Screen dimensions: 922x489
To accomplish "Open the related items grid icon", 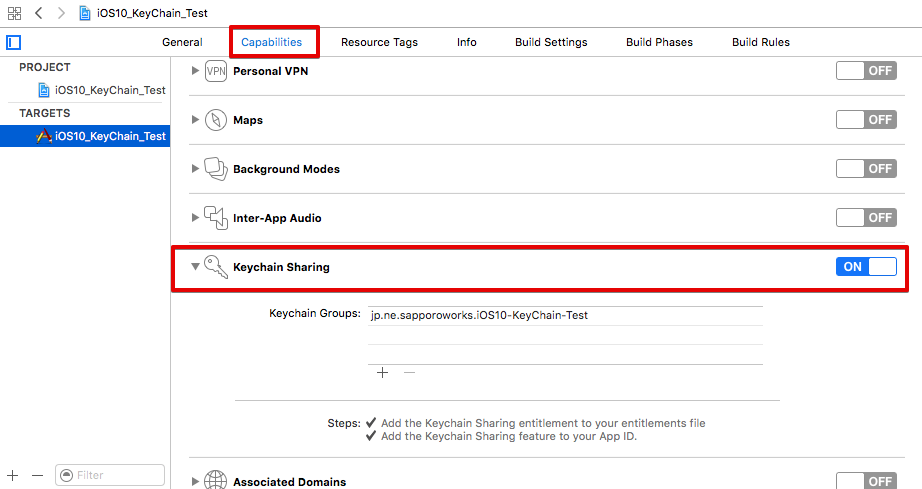I will (14, 13).
